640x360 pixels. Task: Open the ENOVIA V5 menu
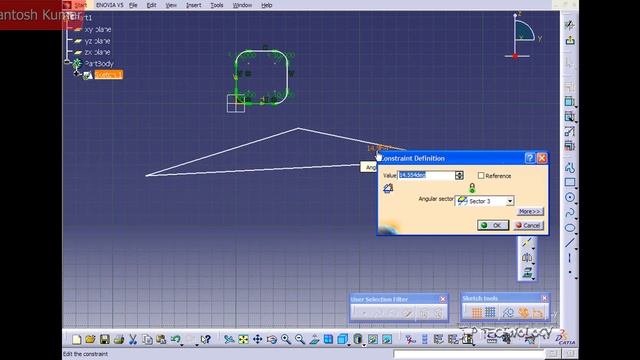tap(109, 5)
